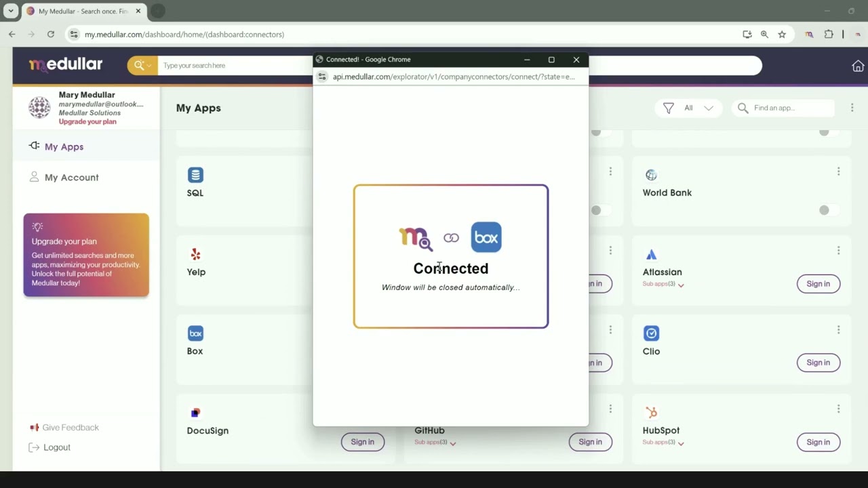Viewport: 868px width, 488px height.
Task: Click the DocuSign app icon
Action: (x=195, y=413)
